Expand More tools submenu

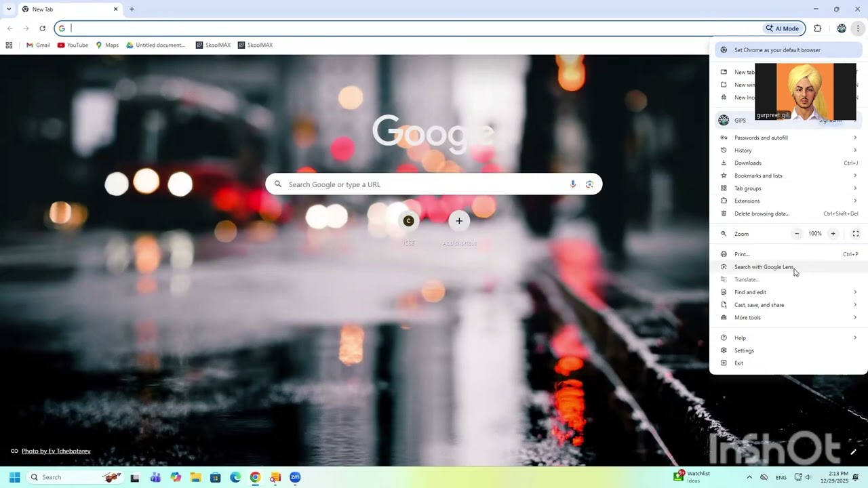[789, 317]
